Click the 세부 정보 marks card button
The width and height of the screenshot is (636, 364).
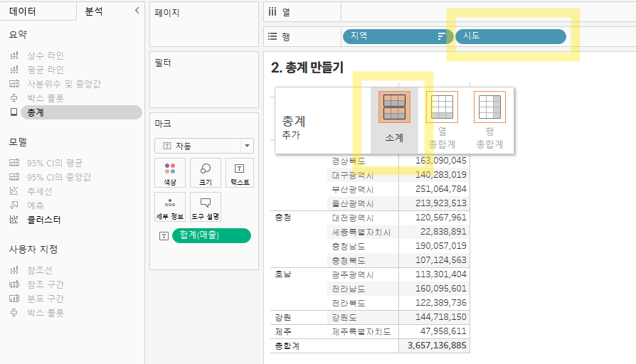coord(170,207)
